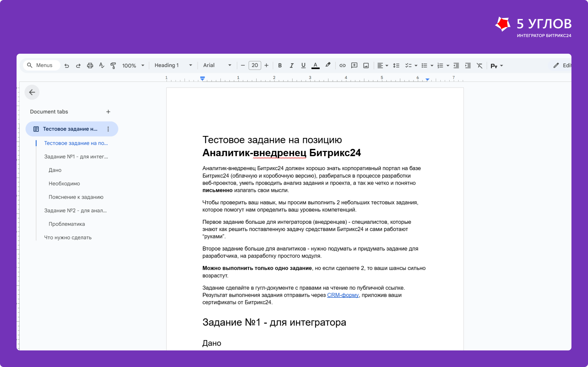The image size is (588, 367).
Task: Run spelling and grammar check icon
Action: 102,66
